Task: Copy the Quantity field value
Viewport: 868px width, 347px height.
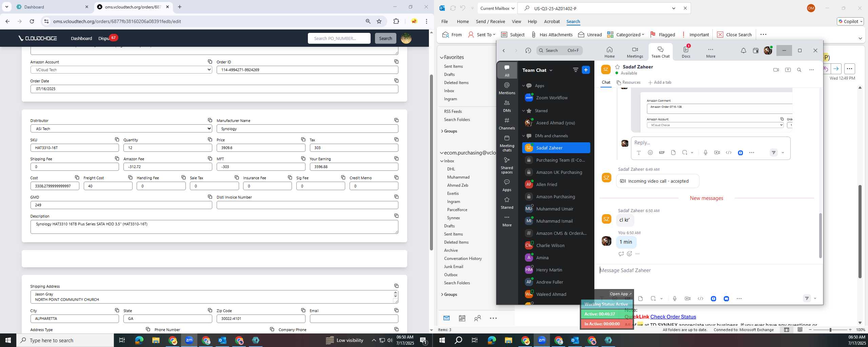Action: click(210, 140)
